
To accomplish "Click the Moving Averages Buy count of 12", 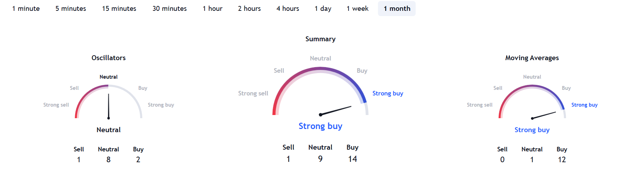I will coord(561,160).
